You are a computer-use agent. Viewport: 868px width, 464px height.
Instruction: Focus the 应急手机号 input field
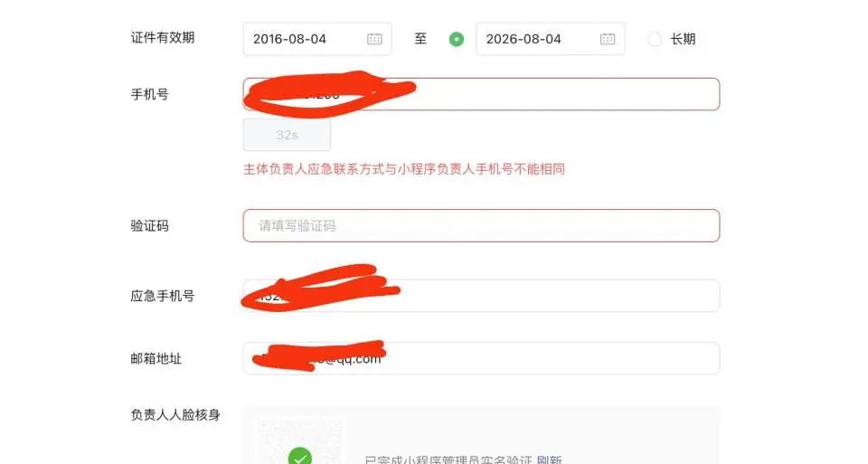[481, 296]
